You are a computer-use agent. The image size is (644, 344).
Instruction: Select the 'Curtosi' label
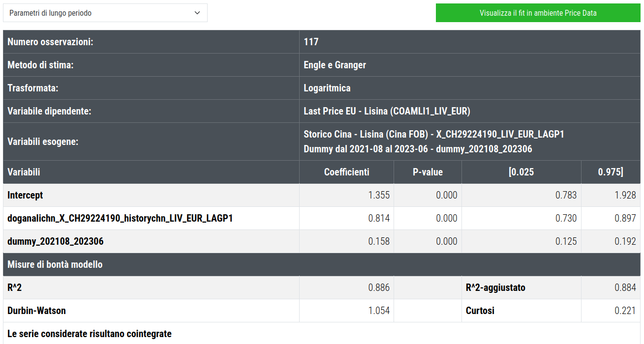tap(480, 311)
